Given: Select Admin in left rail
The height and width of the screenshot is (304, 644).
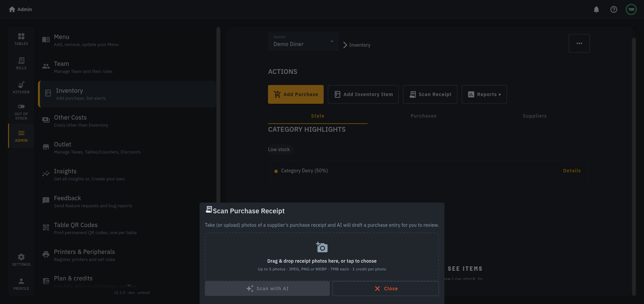Looking at the screenshot, I should (21, 136).
